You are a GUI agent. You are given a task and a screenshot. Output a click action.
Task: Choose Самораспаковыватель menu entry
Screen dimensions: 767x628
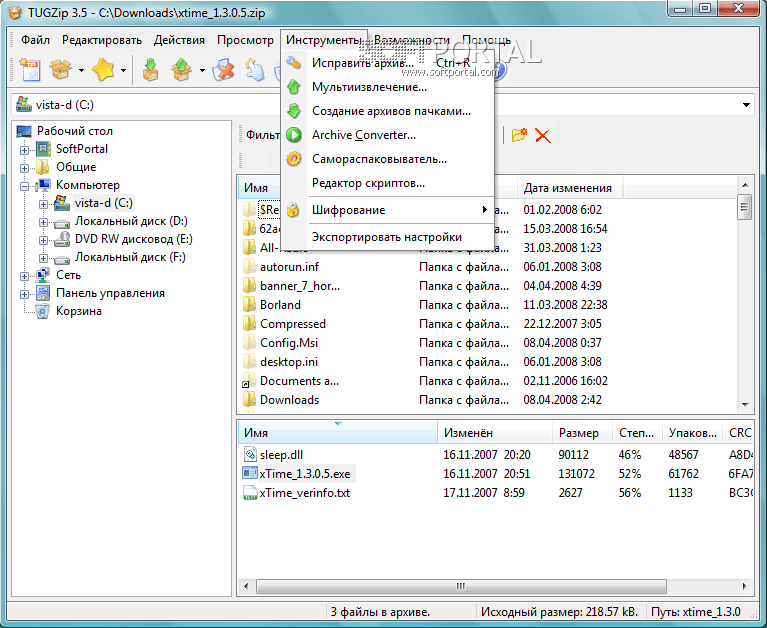[387, 159]
